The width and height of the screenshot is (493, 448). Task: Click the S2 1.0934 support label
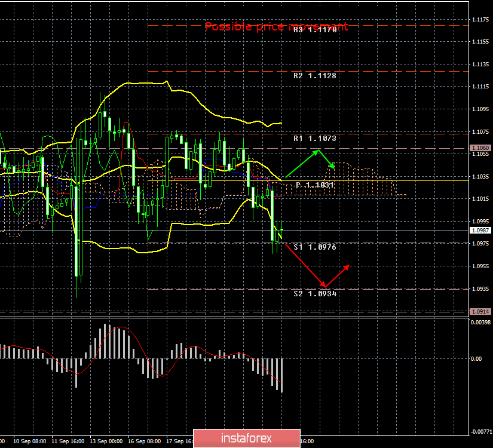pyautogui.click(x=315, y=294)
